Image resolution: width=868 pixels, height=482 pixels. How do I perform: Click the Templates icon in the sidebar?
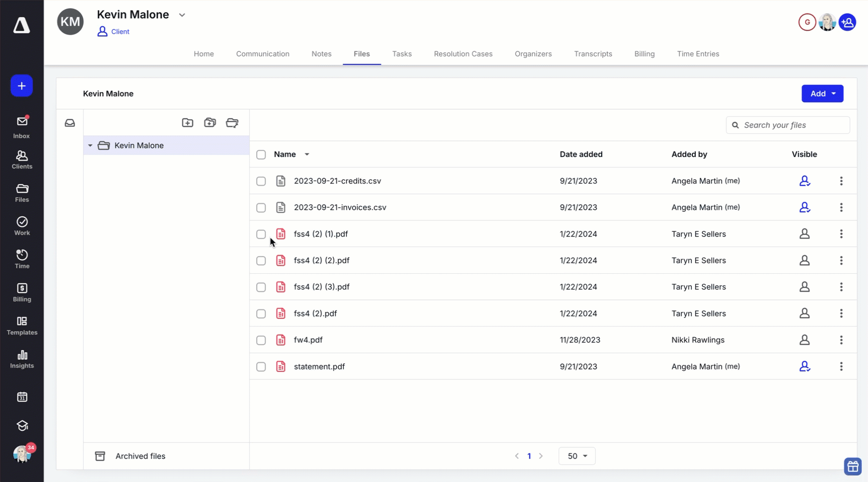pos(22,325)
